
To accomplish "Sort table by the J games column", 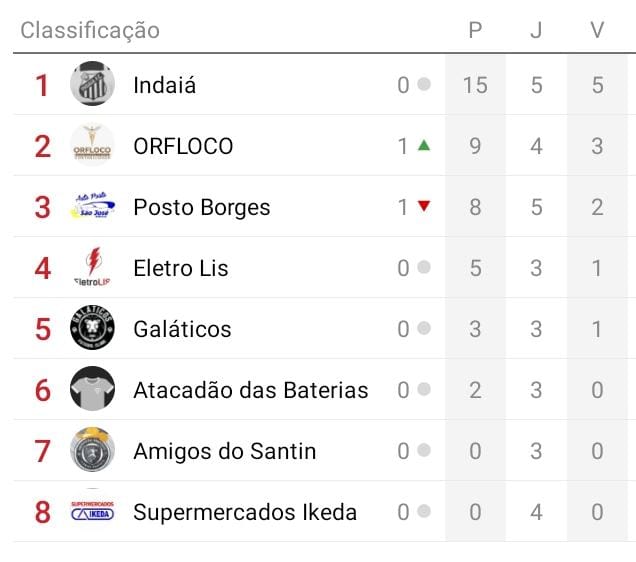I will (536, 30).
